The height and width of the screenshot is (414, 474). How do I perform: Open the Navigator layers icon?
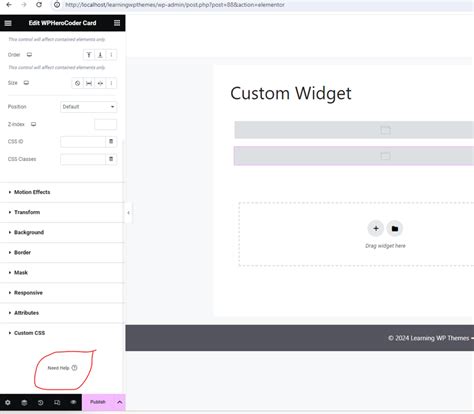click(x=24, y=402)
